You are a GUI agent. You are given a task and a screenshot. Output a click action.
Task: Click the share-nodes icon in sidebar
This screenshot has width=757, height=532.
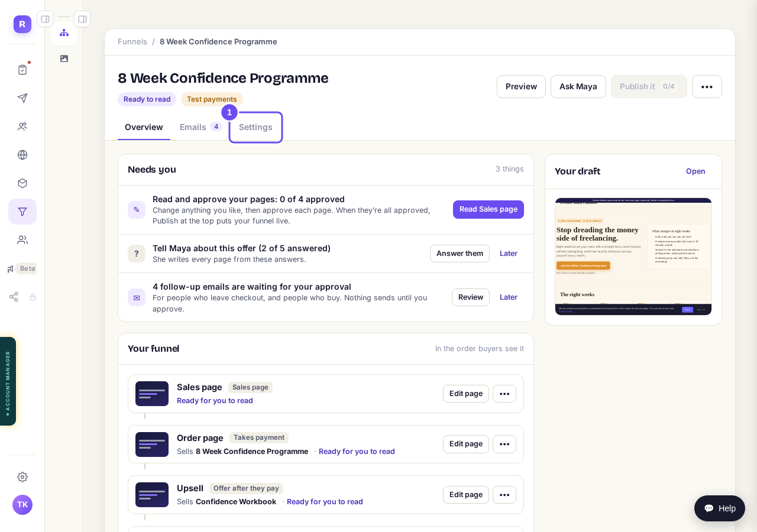click(x=14, y=297)
